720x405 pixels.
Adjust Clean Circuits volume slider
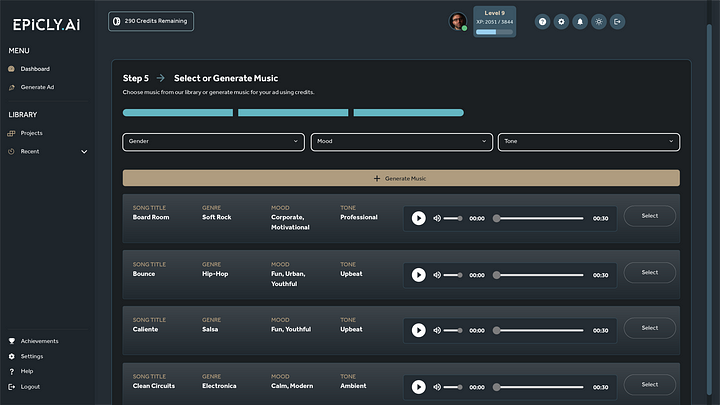coord(453,387)
